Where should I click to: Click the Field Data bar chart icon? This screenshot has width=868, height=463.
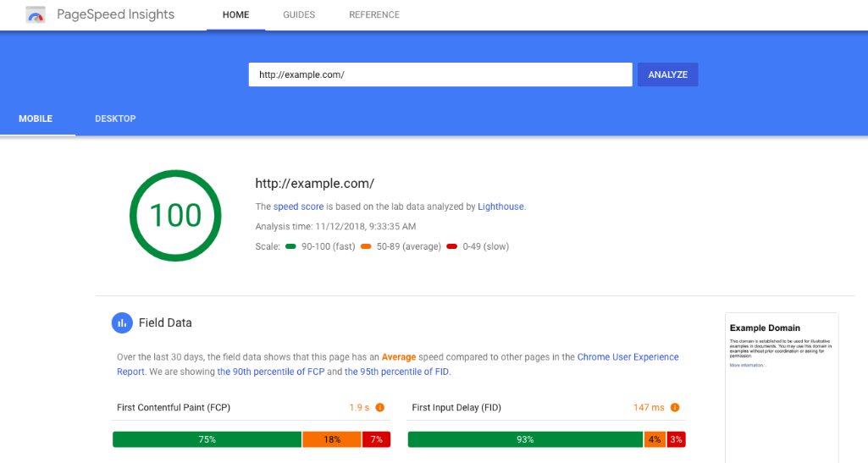pyautogui.click(x=122, y=322)
